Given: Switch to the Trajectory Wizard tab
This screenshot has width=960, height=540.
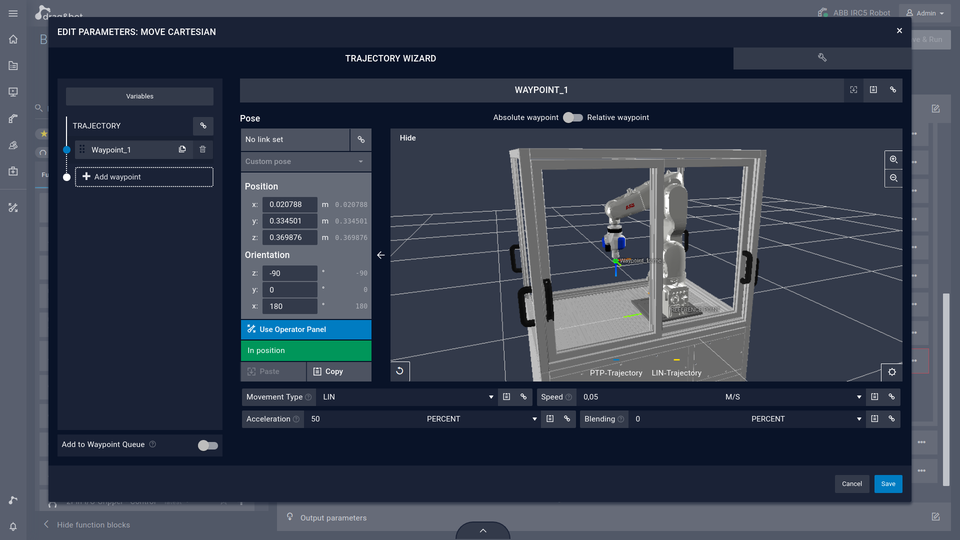Looking at the screenshot, I should [390, 58].
